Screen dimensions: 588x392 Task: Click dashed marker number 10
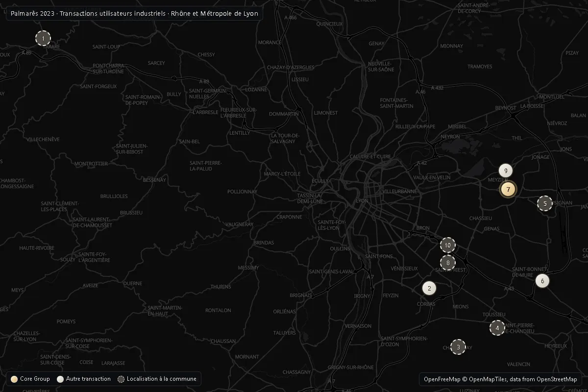[x=448, y=245]
